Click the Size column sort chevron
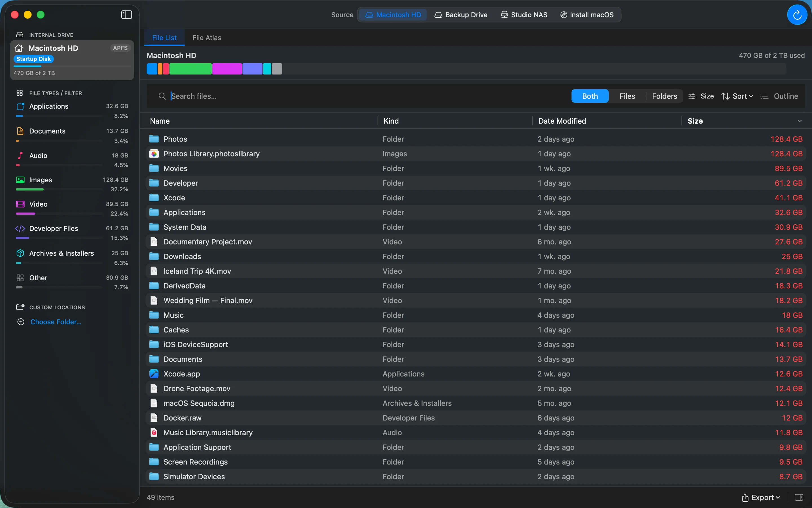Image resolution: width=812 pixels, height=508 pixels. click(x=800, y=121)
